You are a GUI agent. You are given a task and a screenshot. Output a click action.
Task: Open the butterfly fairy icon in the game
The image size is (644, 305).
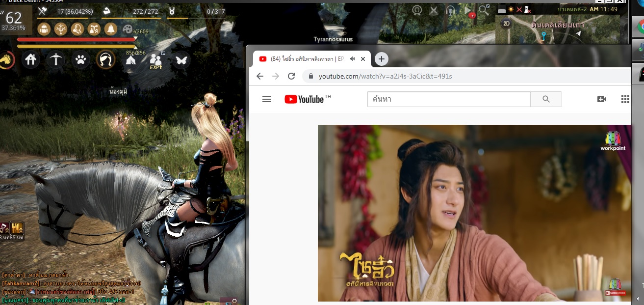(181, 60)
